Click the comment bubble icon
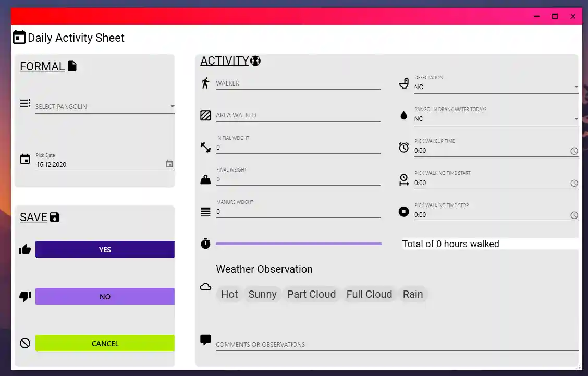The width and height of the screenshot is (588, 376). pyautogui.click(x=205, y=339)
